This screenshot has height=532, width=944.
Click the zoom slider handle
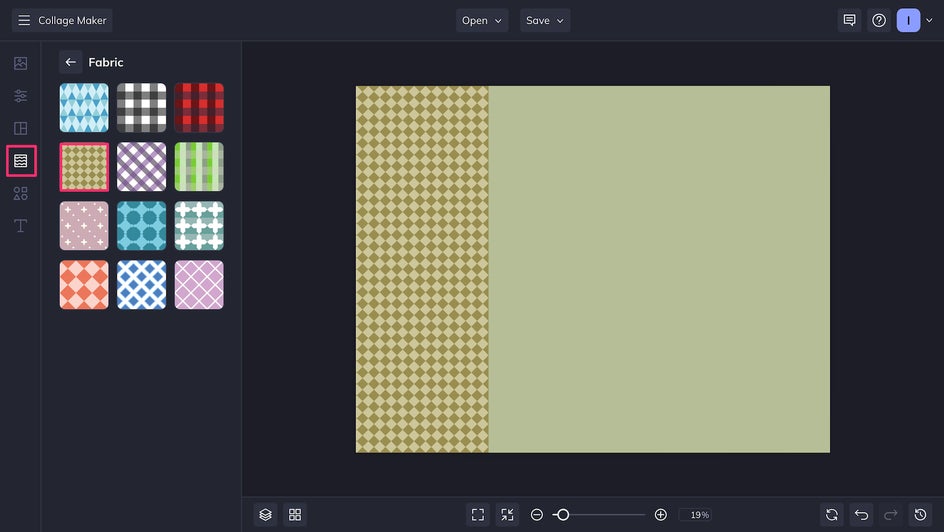(x=562, y=515)
